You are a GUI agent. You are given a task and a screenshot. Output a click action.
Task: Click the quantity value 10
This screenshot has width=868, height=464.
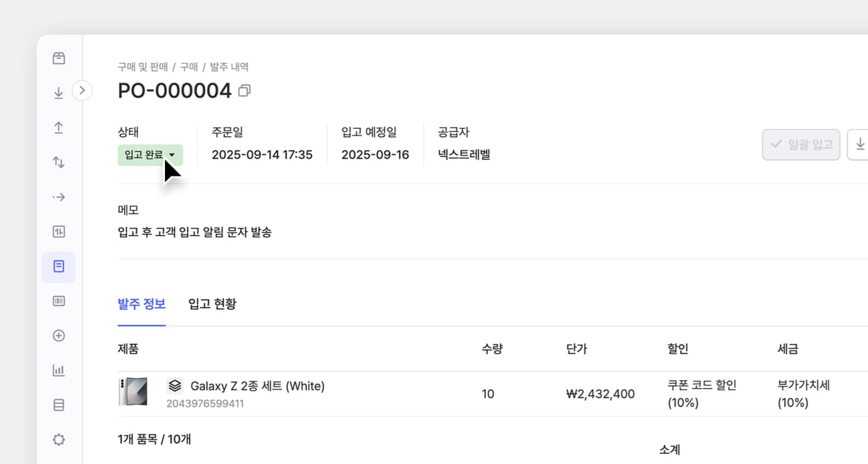(x=488, y=394)
